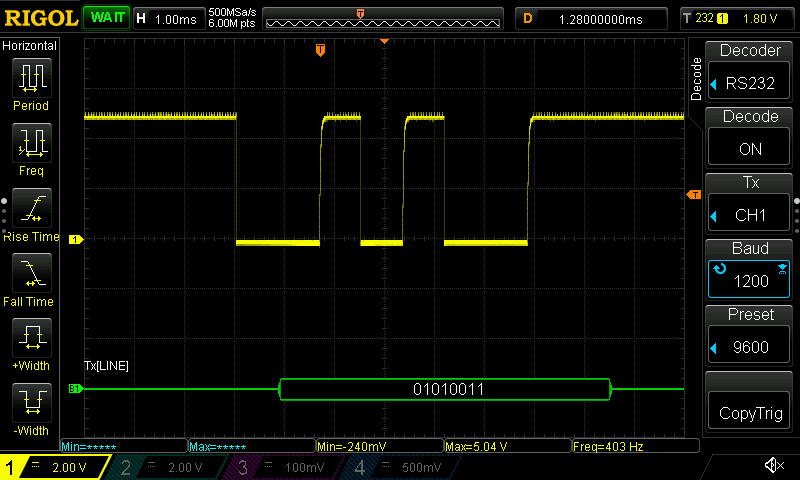Click the 500MSa/s sample rate readout
The height and width of the screenshot is (480, 800).
[x=232, y=12]
